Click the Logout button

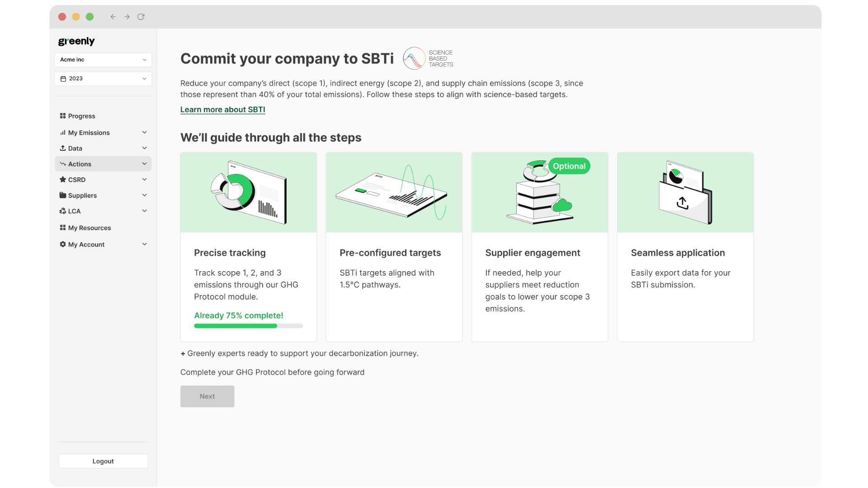(103, 461)
